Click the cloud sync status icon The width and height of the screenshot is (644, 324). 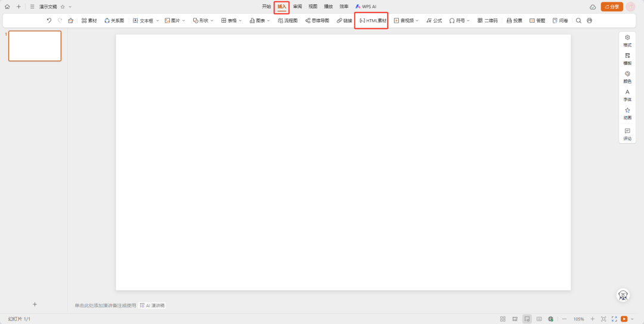pos(592,7)
